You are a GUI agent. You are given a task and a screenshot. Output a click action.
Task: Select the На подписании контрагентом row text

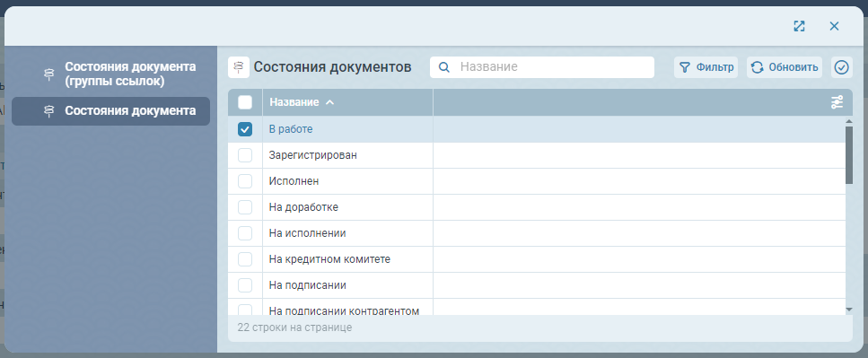(344, 310)
